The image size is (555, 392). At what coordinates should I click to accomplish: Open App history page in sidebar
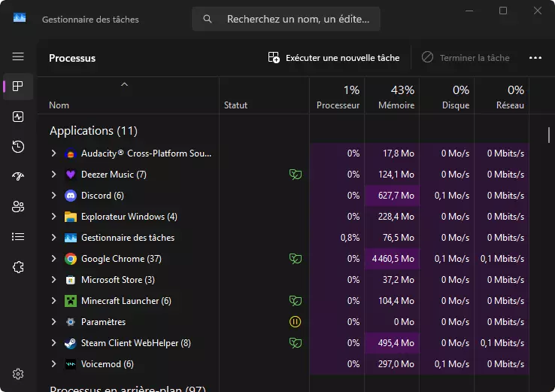coord(18,147)
